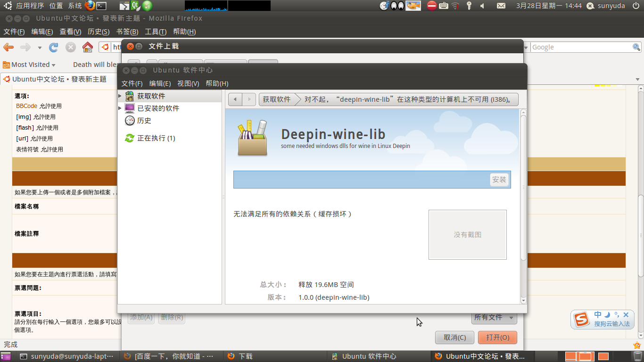Open the date and time 14:44 clock

[549, 6]
